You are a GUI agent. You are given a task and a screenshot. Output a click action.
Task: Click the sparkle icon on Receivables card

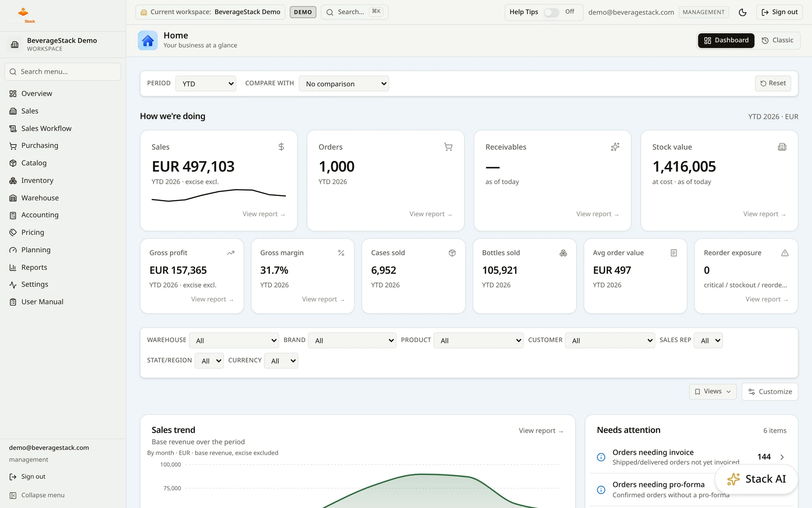click(x=615, y=147)
